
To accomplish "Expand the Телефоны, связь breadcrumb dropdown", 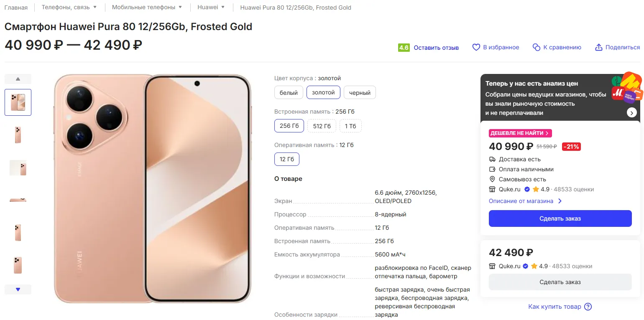I will 95,7.
